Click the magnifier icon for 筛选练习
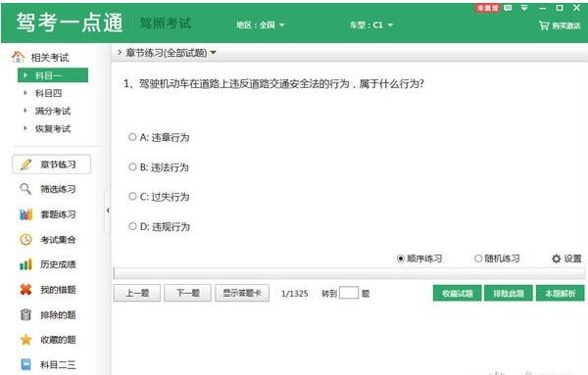The width and height of the screenshot is (588, 375). (x=25, y=189)
